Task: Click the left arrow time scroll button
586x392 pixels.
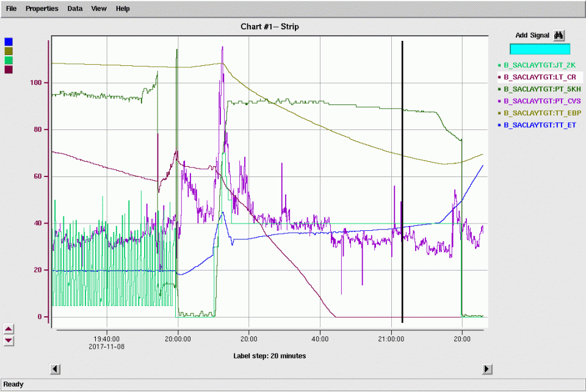Action: pyautogui.click(x=55, y=369)
